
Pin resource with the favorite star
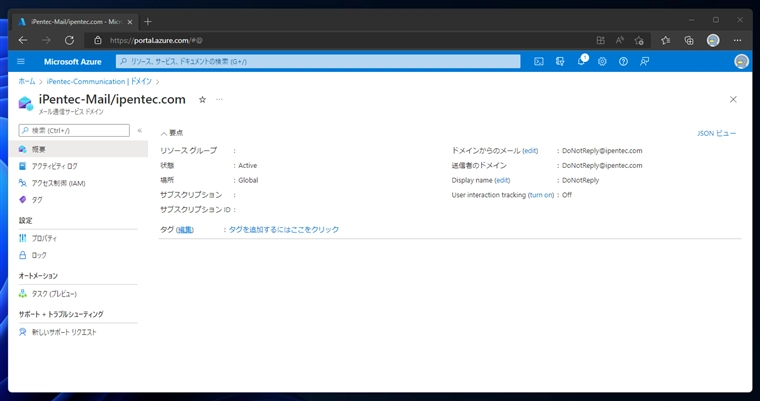click(202, 99)
